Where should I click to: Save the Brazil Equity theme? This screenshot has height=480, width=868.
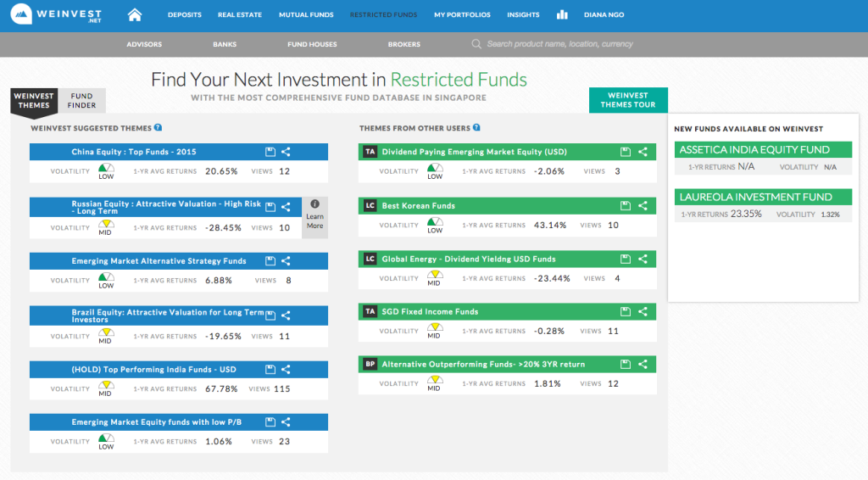[x=270, y=315]
